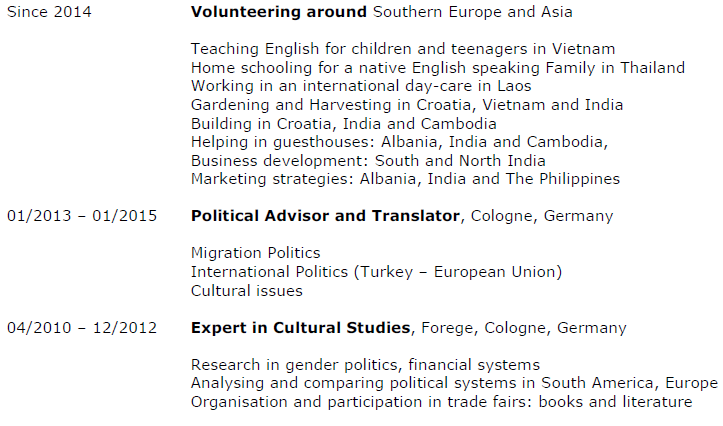Click the 'Analysing and comparing political systems' line
The image size is (723, 426).
[x=454, y=384]
